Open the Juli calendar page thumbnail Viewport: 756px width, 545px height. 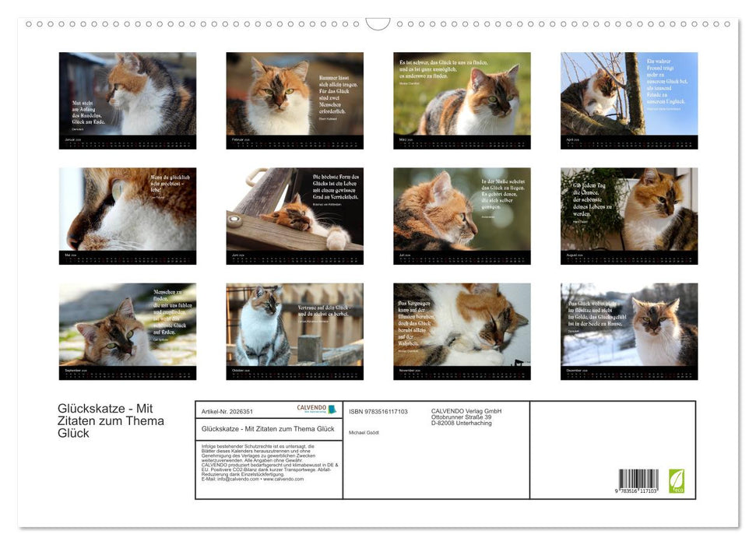click(x=462, y=216)
